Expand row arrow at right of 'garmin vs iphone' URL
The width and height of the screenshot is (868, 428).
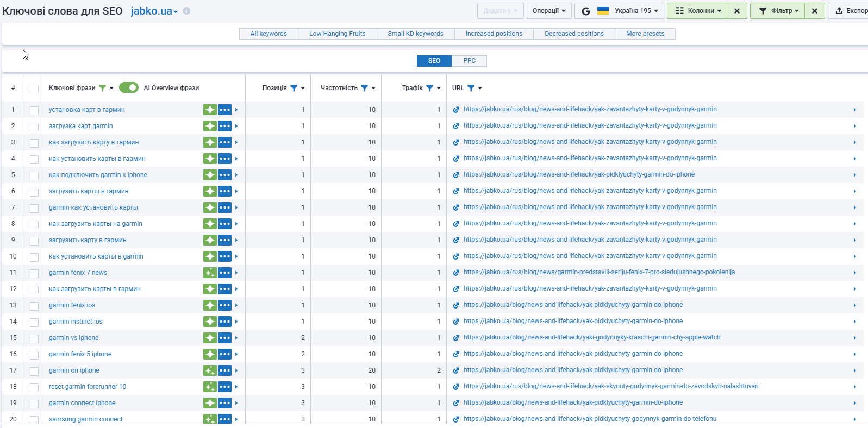coord(854,338)
